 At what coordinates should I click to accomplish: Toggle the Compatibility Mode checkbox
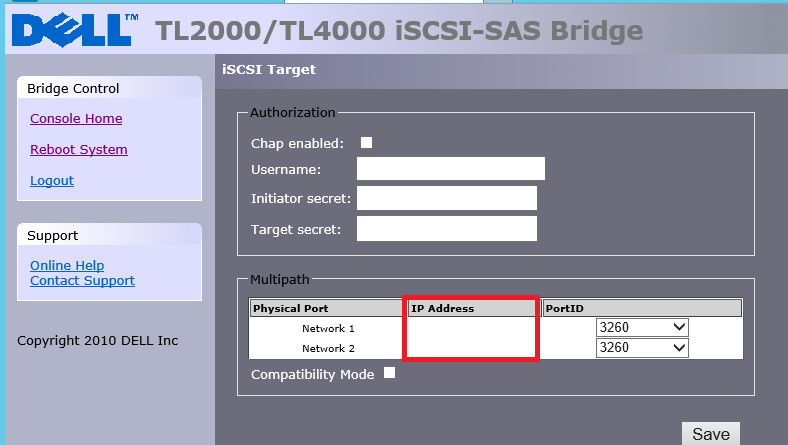tap(390, 373)
